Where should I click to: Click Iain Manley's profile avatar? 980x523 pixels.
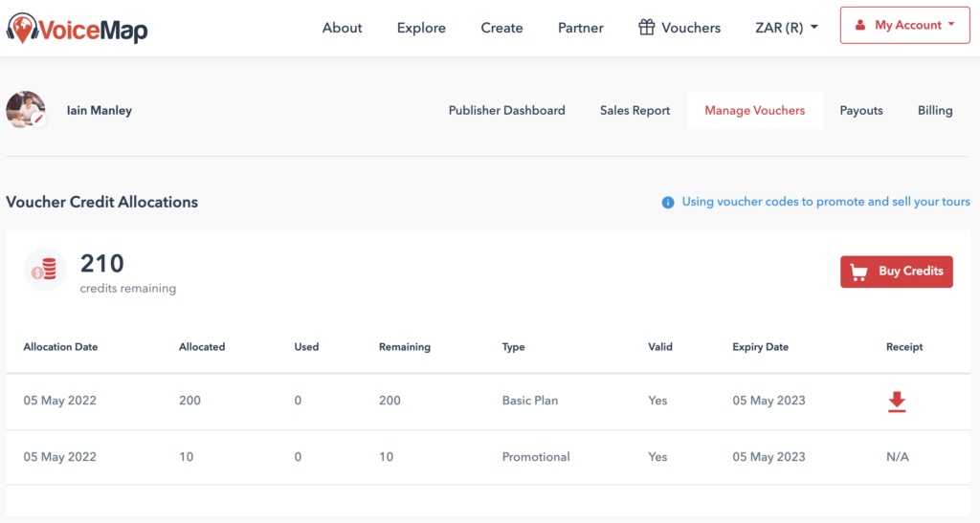26,110
